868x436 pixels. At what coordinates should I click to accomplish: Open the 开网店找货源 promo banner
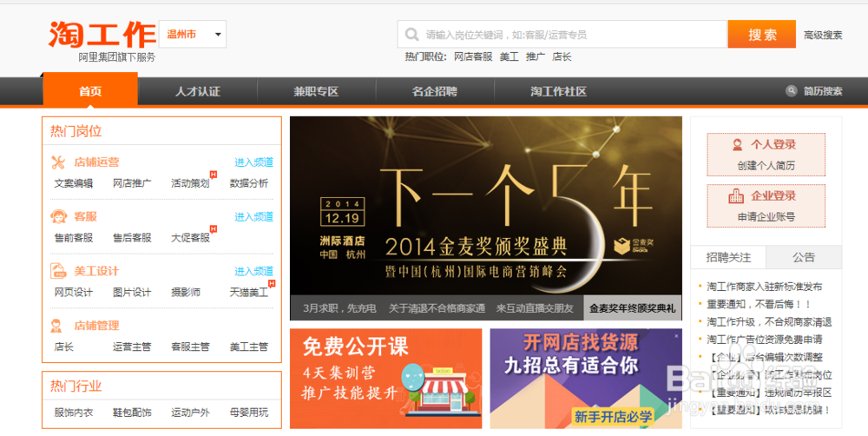pos(586,379)
